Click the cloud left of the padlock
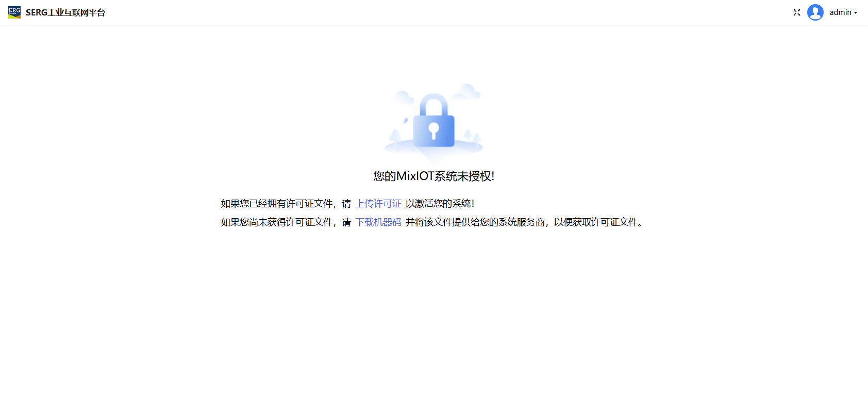 pos(403,96)
